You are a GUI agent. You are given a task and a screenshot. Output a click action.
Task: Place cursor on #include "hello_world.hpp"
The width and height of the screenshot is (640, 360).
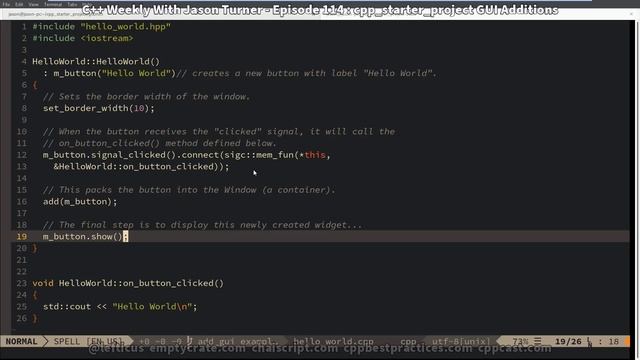tap(102, 27)
